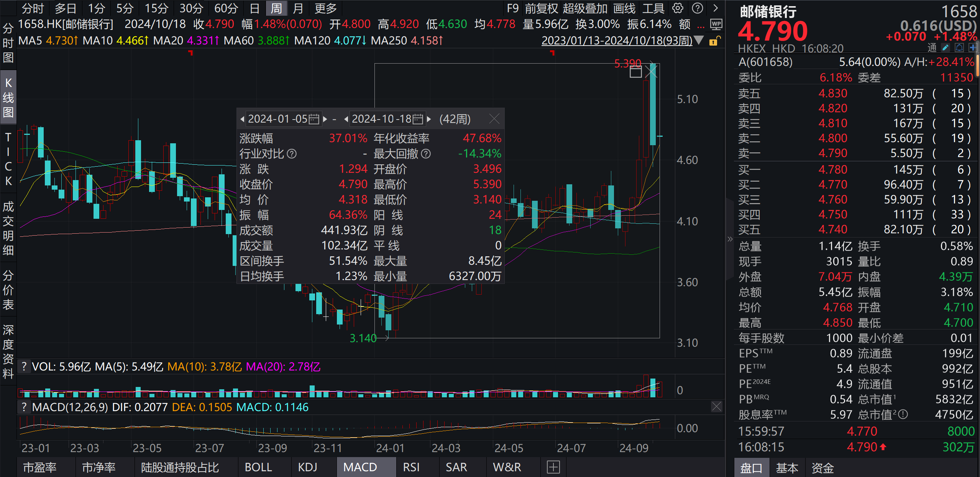Open the 工具 menu
The width and height of the screenshot is (980, 477).
[x=653, y=8]
